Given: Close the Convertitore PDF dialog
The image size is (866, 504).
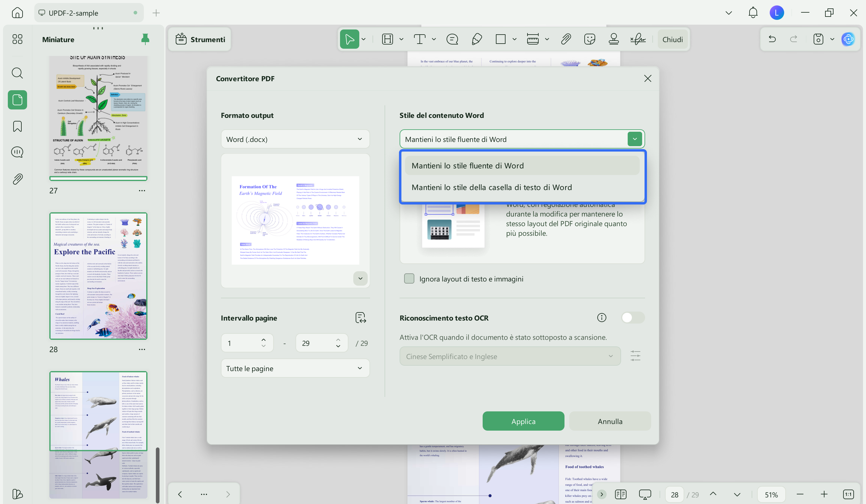Looking at the screenshot, I should click(x=648, y=78).
